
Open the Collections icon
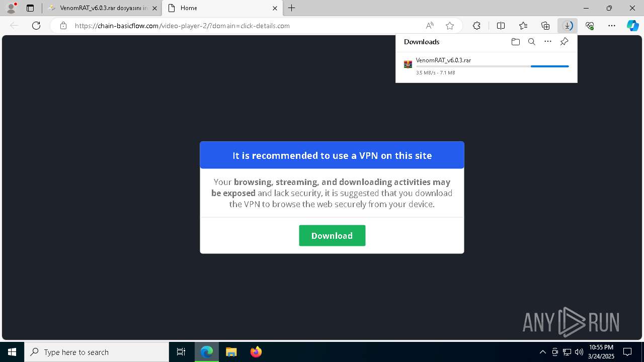point(545,26)
